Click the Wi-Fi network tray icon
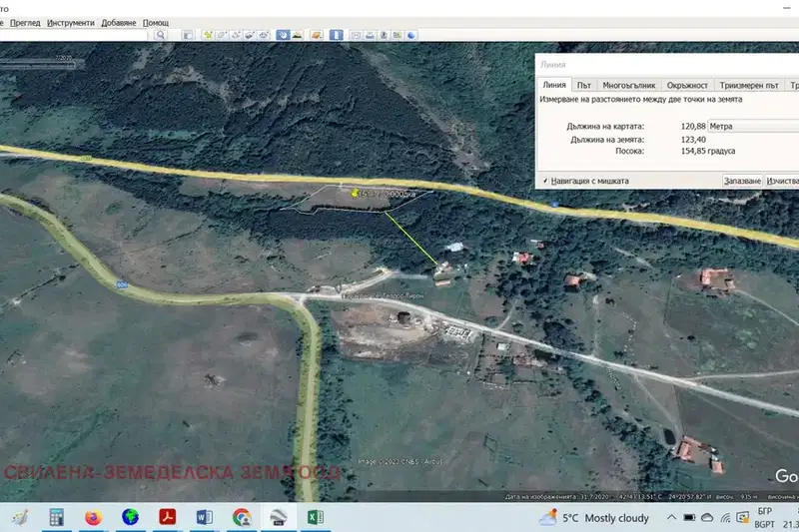 pyautogui.click(x=725, y=518)
